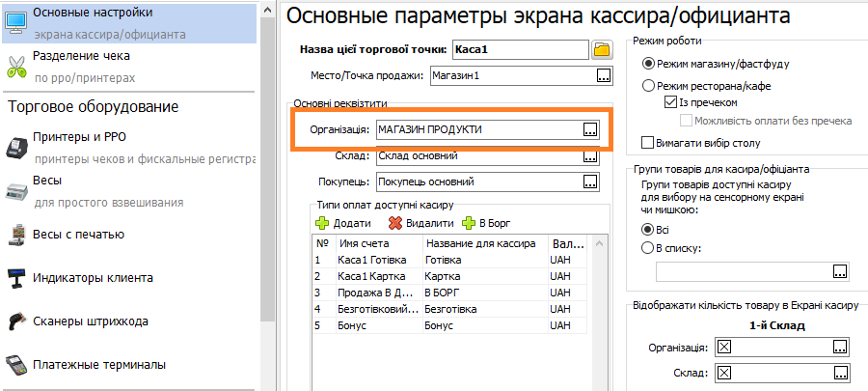The image size is (868, 391).
Task: Select Режим ресторана/кафе radio button
Action: pos(648,86)
